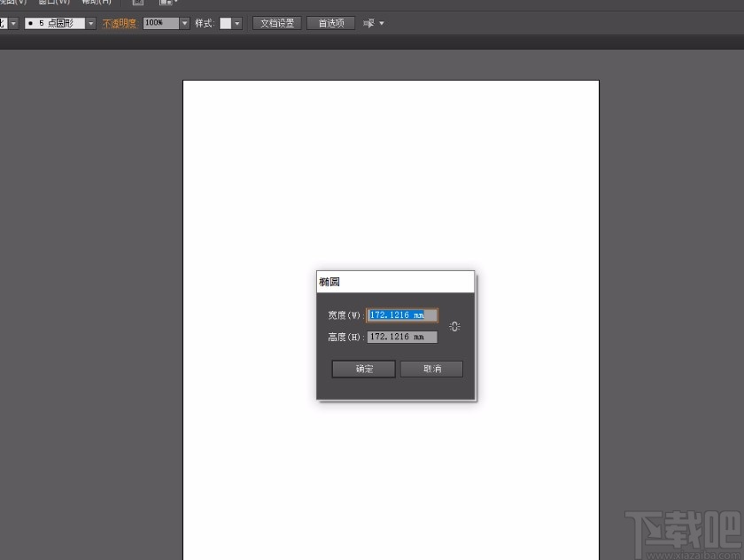Open 文档设置 document setup
This screenshot has width=744, height=560.
coord(276,23)
